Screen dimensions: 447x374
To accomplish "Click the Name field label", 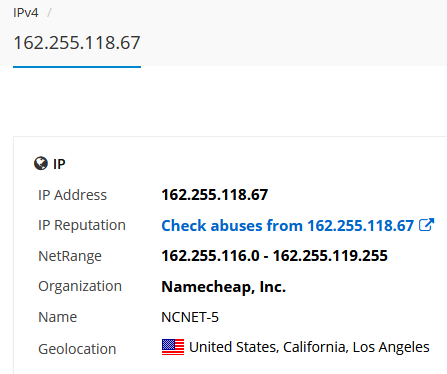I will tap(58, 317).
